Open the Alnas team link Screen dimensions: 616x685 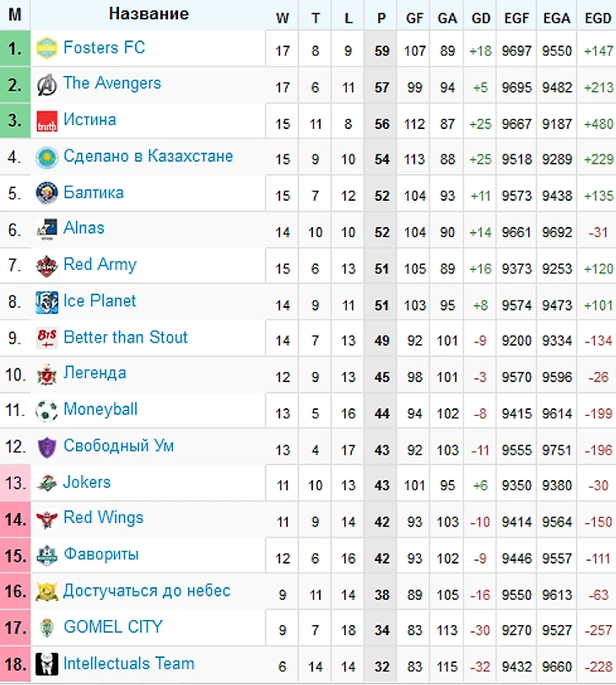84,228
